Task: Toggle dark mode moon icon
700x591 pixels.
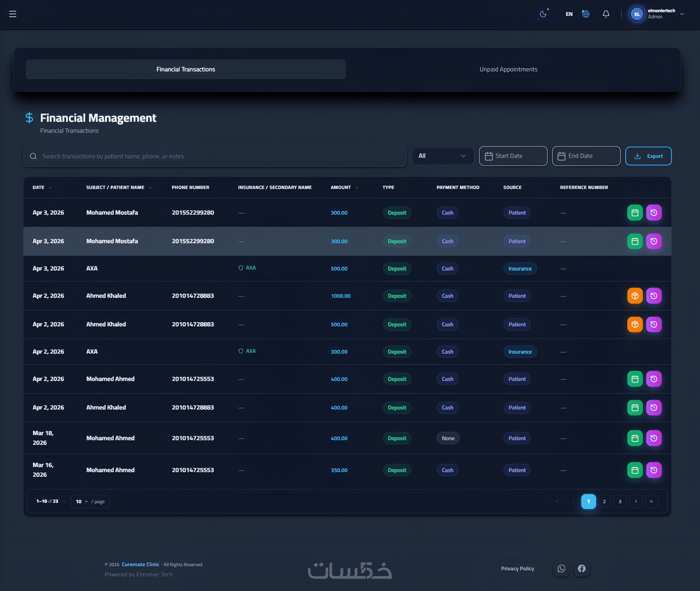Action: coord(543,14)
